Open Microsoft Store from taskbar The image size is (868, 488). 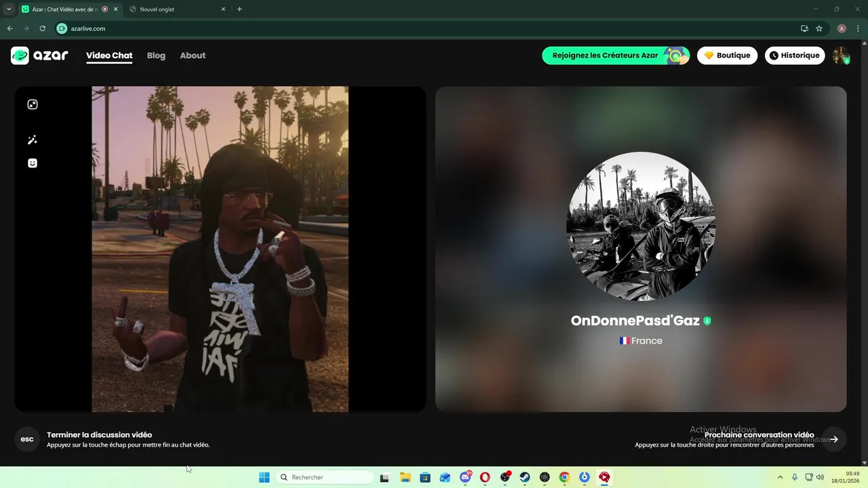pos(425,477)
